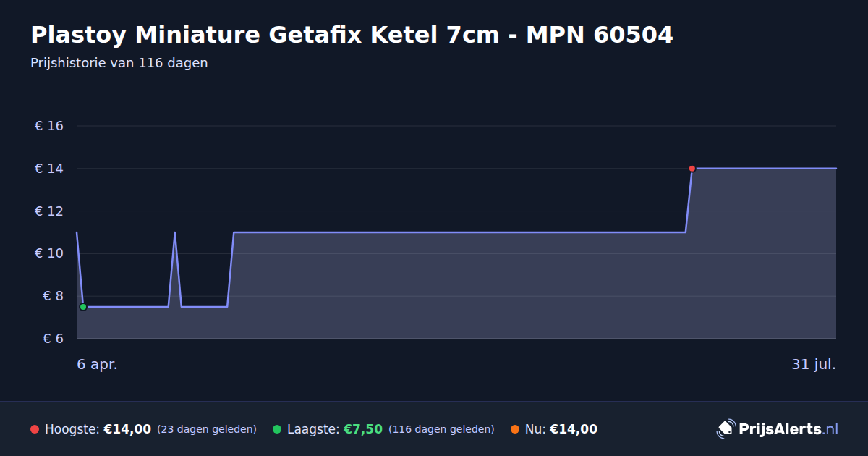
Task: Click the red highest-price dot on chart
Action: coord(692,169)
